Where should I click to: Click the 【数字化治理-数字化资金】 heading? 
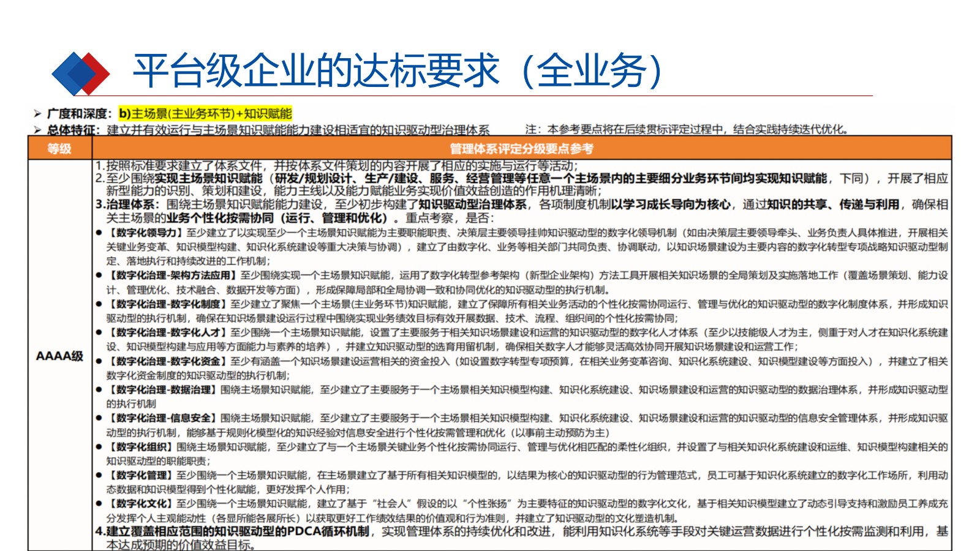click(168, 361)
